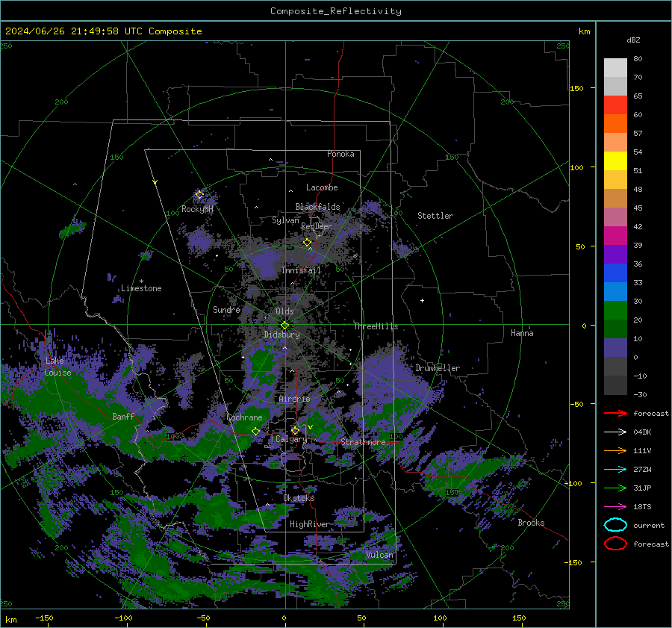Click the Hanna label

click(x=522, y=333)
